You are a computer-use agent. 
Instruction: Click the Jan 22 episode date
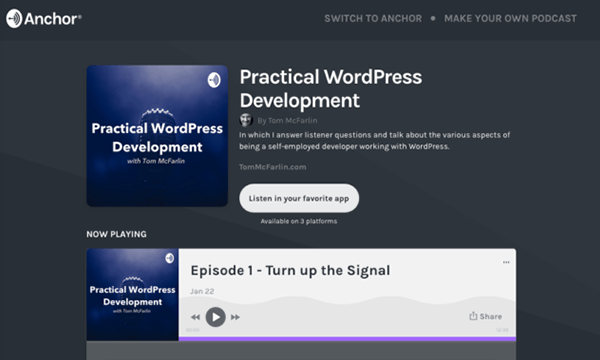202,291
